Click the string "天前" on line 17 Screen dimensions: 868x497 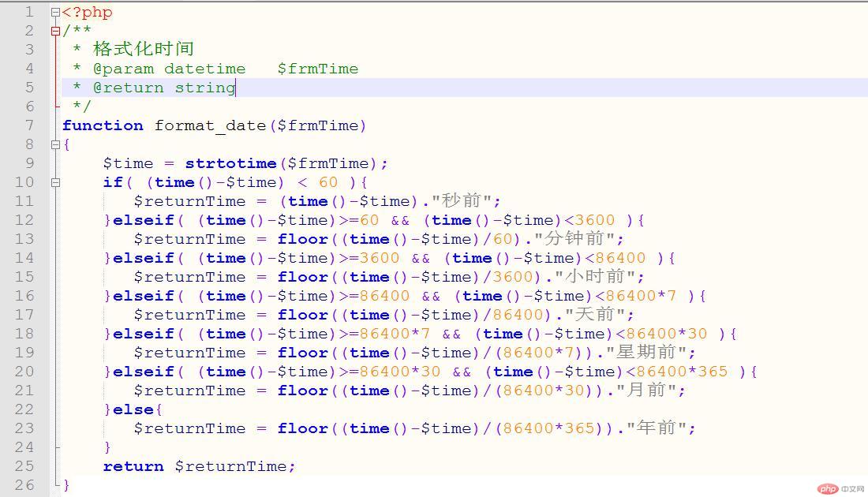[x=595, y=314]
